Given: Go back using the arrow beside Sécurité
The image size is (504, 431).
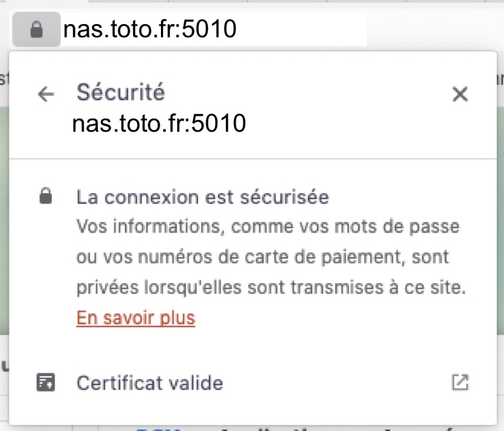Looking at the screenshot, I should click(46, 94).
